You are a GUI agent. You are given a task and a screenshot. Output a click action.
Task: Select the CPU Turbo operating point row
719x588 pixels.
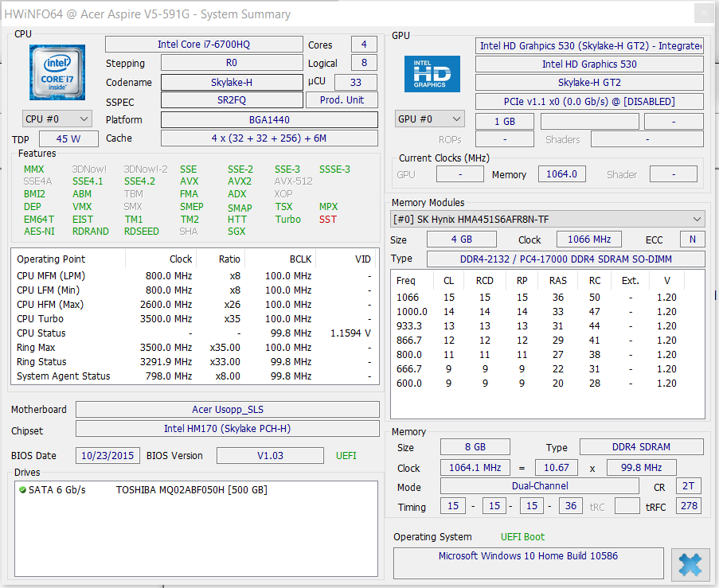[x=194, y=319]
